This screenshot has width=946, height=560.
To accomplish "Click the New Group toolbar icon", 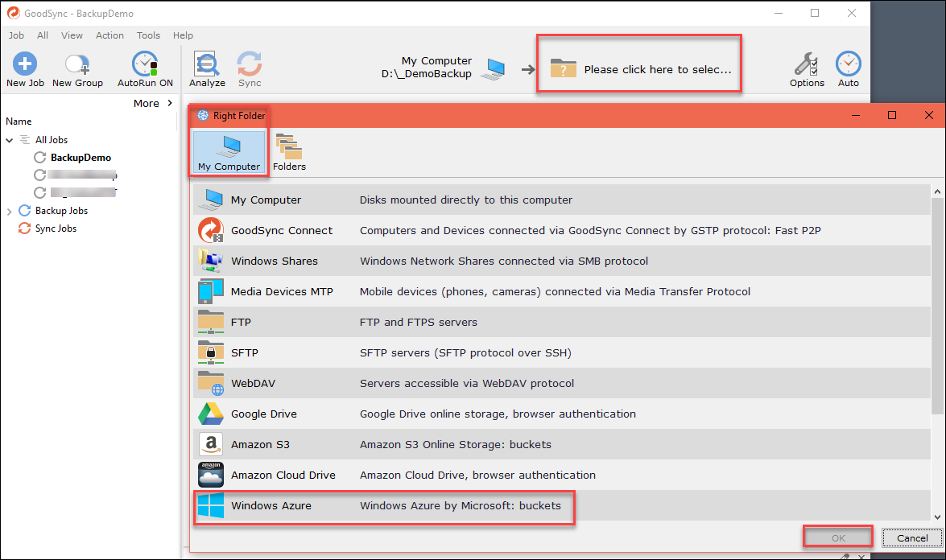I will [x=77, y=64].
